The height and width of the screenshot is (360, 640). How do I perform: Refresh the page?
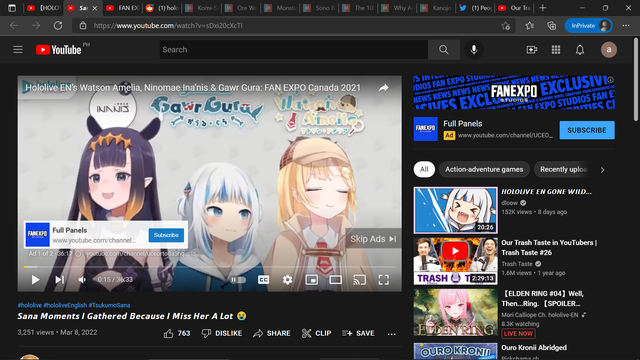[58, 26]
